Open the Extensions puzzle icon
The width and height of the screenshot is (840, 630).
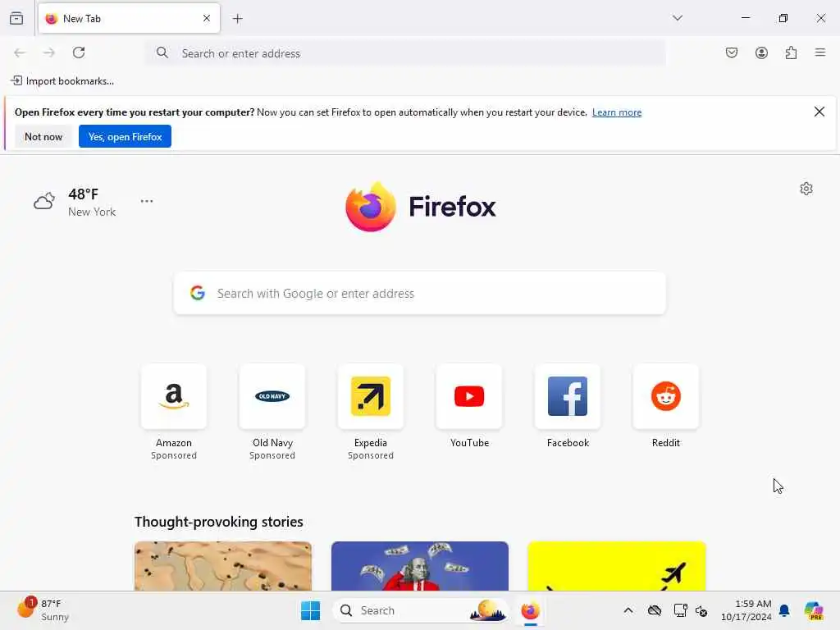(792, 52)
